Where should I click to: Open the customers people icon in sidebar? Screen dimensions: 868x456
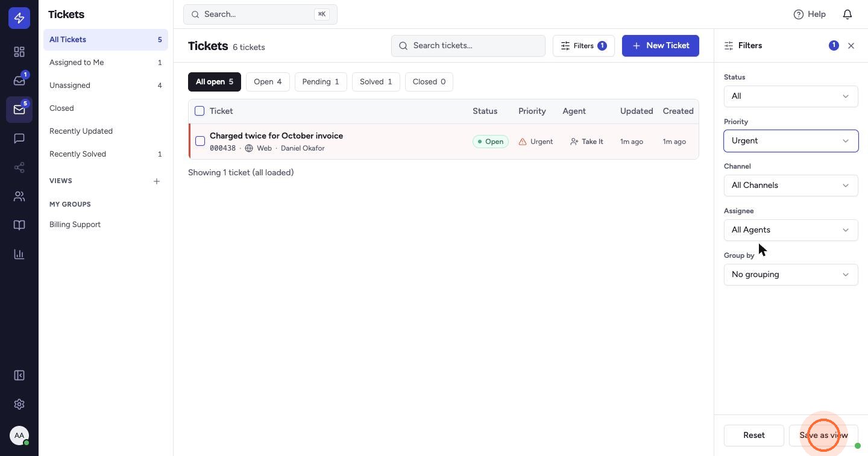(x=19, y=196)
